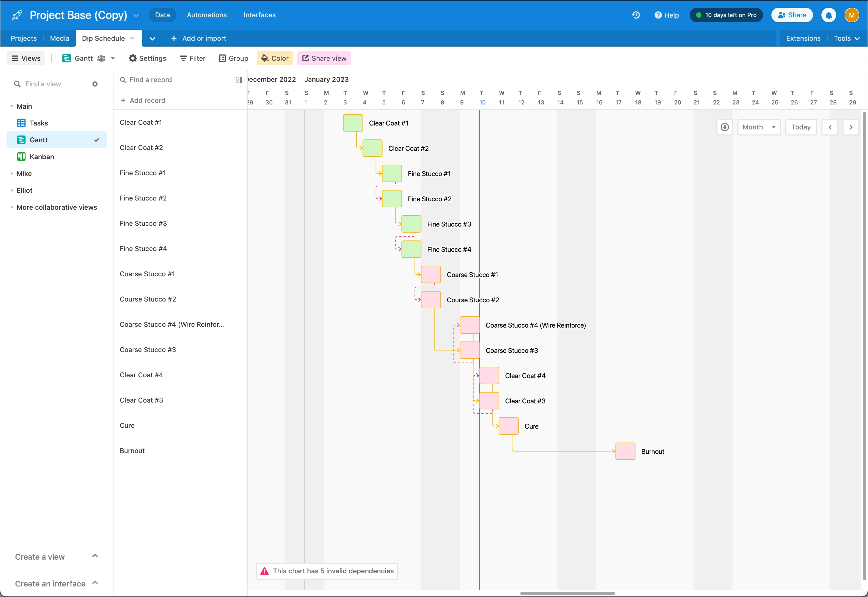This screenshot has height=597, width=868.
Task: Open the Month scale dropdown
Action: [x=759, y=127]
